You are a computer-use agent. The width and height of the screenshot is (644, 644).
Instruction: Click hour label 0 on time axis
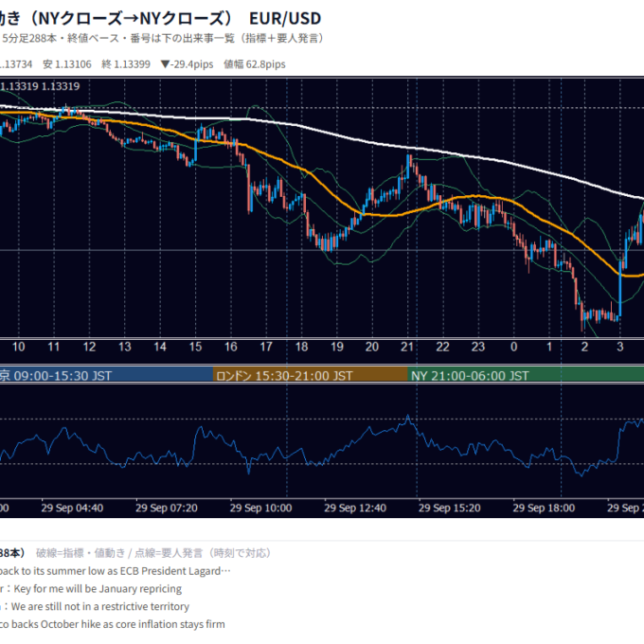[514, 347]
